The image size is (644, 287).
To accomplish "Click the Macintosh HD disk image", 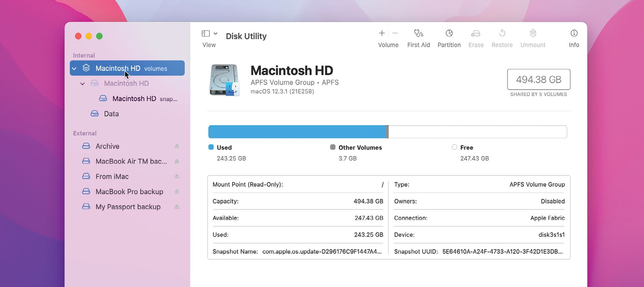I will click(x=224, y=80).
